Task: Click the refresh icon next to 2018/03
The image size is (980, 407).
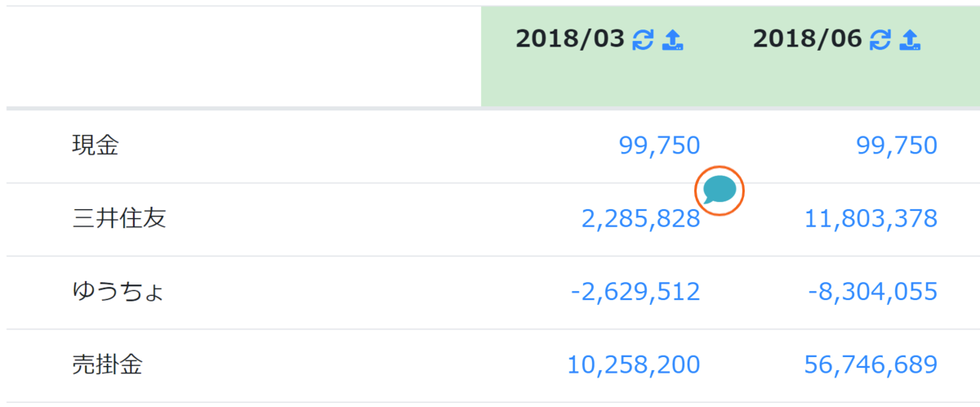Action: click(643, 39)
